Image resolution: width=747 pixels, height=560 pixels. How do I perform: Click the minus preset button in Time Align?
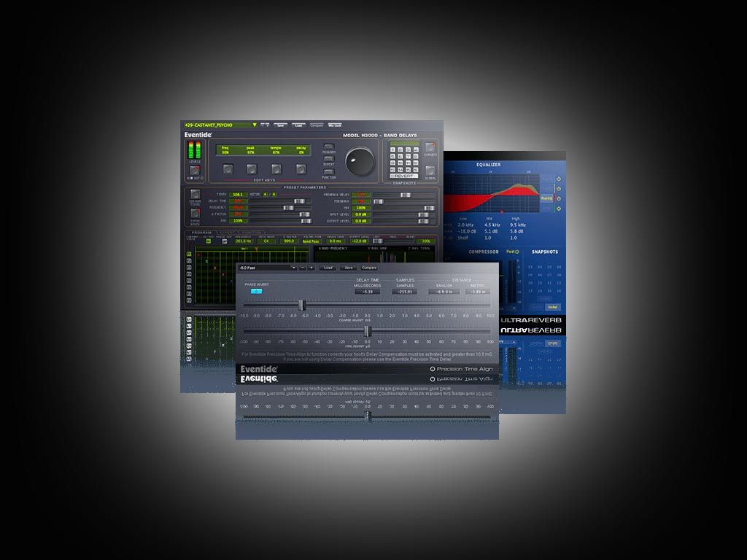click(x=303, y=268)
